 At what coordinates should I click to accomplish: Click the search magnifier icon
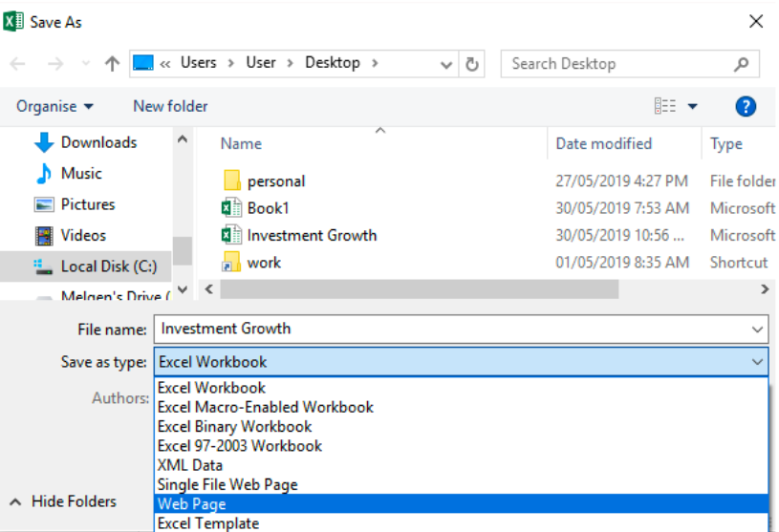(x=741, y=64)
